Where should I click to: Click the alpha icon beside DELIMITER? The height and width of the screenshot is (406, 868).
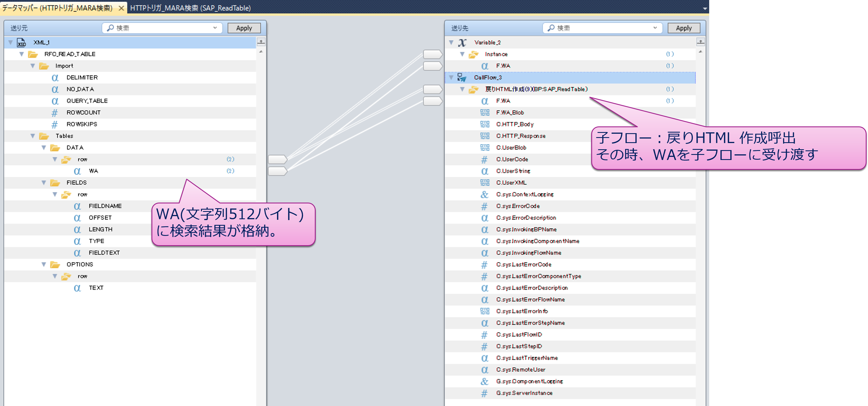(55, 78)
